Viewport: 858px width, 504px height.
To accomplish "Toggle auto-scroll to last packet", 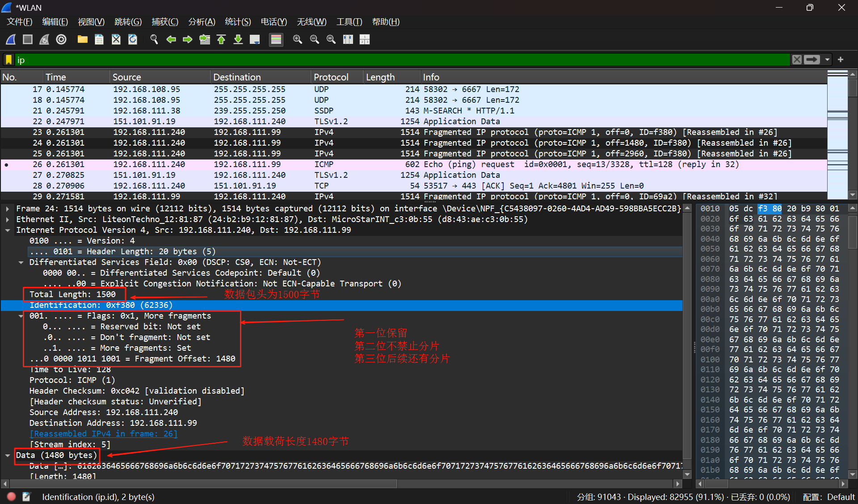I will [x=255, y=39].
